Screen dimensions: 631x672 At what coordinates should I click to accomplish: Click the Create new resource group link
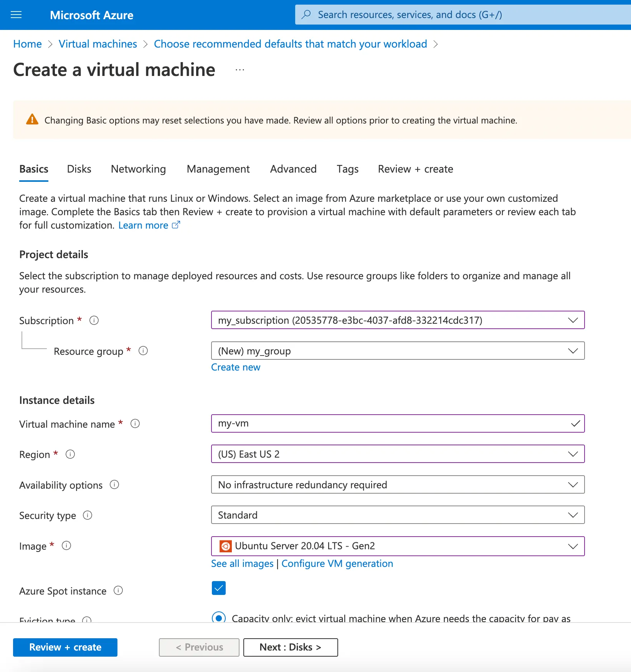coord(235,367)
